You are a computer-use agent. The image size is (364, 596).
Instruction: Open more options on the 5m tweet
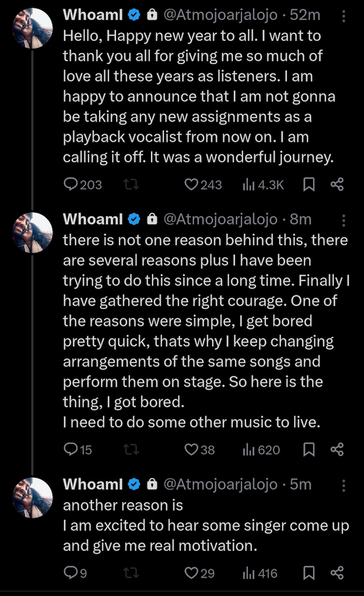344,485
